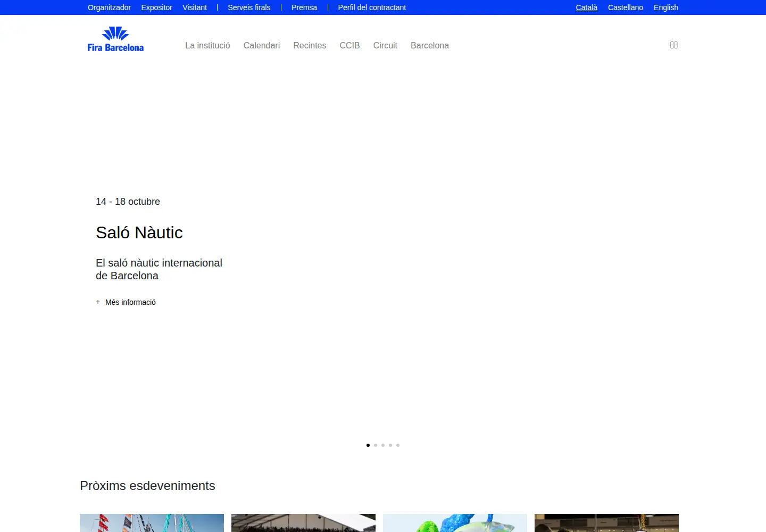Open the La institució menu
This screenshot has width=766, height=532.
pyautogui.click(x=207, y=46)
